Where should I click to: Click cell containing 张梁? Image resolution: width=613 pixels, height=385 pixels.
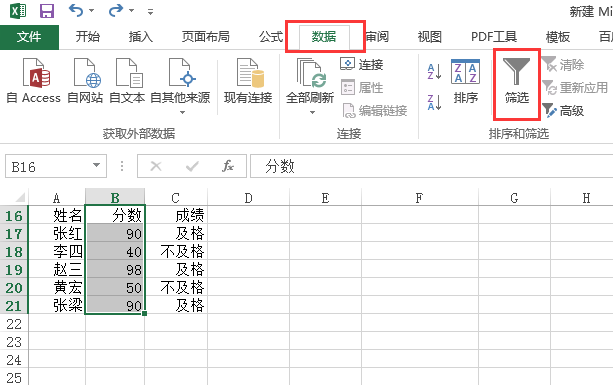[57, 305]
